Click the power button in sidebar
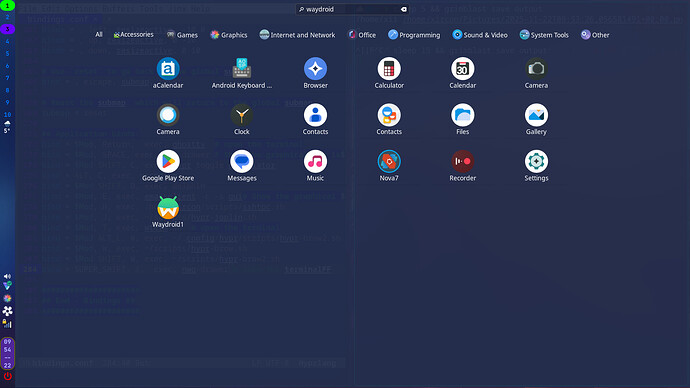The height and width of the screenshot is (388, 690). (7, 376)
